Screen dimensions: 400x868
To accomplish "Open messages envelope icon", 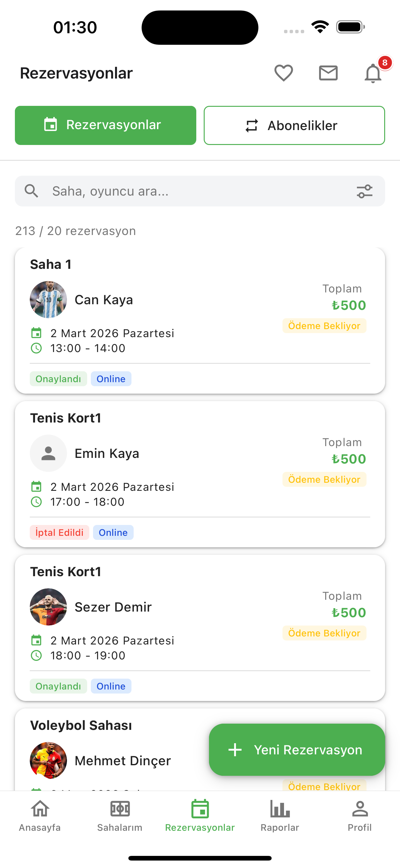I will click(328, 73).
